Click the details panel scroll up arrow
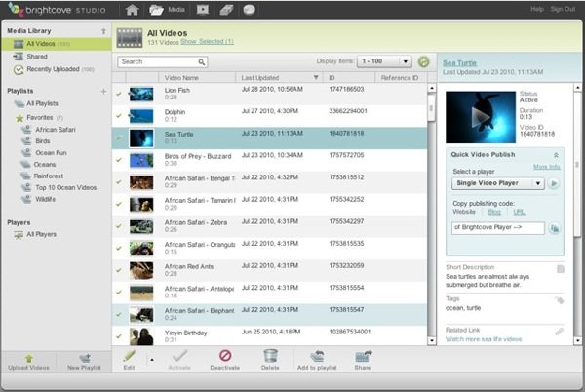Image resolution: width=585 pixels, height=392 pixels. pos(577,88)
